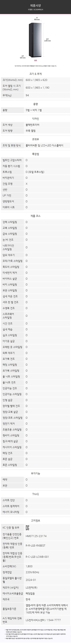Click the 간접 조명 X value

click(x=27, y=184)
